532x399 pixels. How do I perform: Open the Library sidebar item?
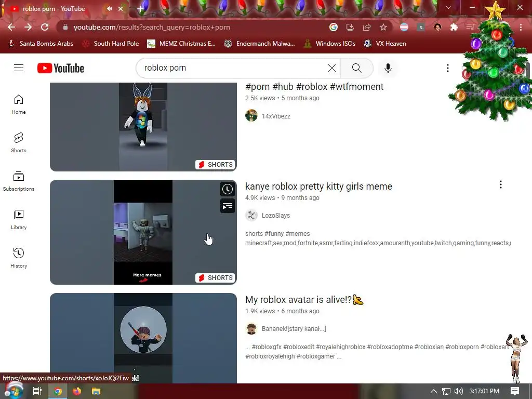[x=19, y=220]
